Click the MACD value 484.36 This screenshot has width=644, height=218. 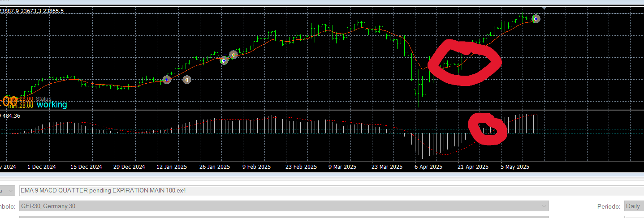pyautogui.click(x=11, y=115)
